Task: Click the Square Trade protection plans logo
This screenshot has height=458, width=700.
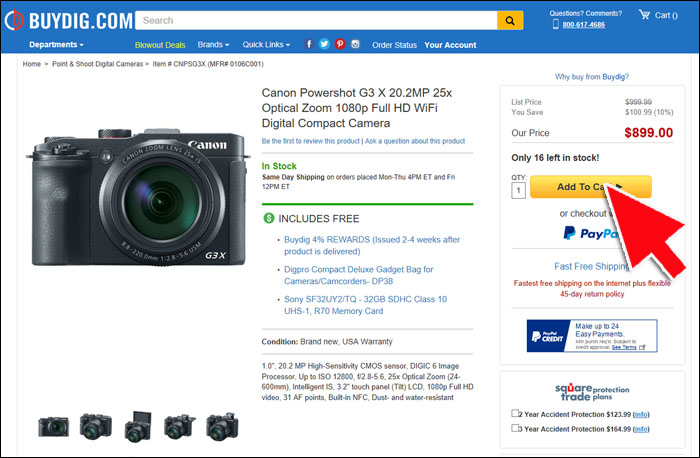Action: 592,392
